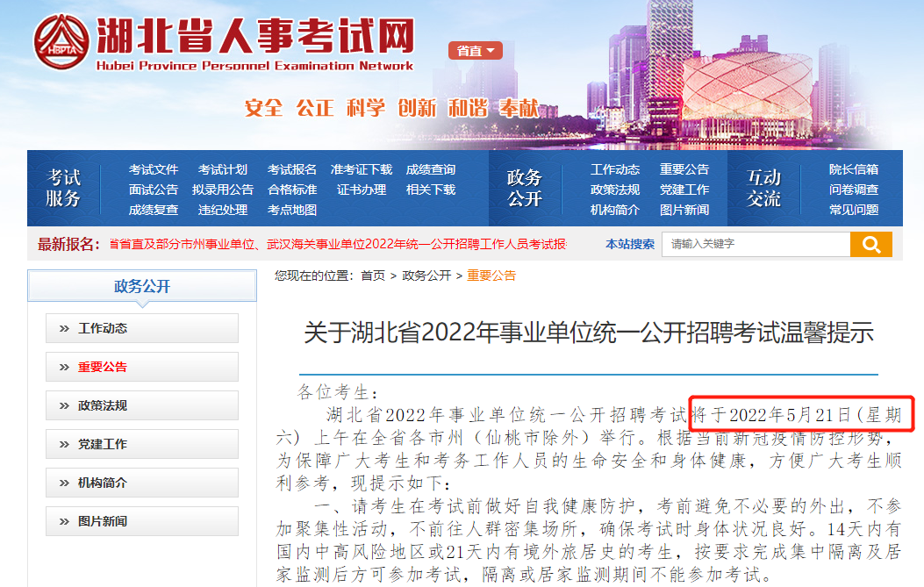
Task: Open 合格标准 link
Action: (x=291, y=190)
